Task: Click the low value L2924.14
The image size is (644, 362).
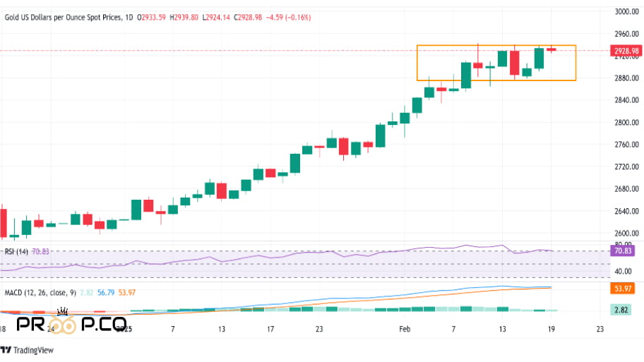Action: pos(216,18)
